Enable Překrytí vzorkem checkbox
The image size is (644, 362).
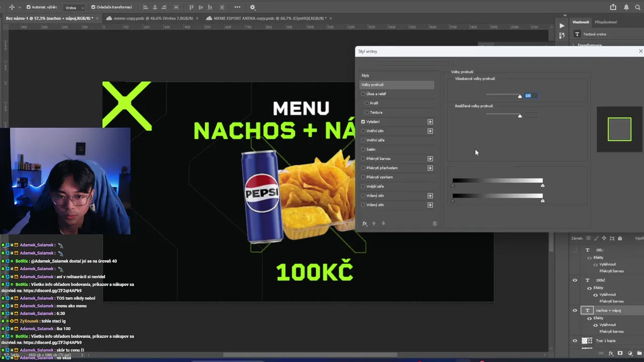(x=363, y=177)
